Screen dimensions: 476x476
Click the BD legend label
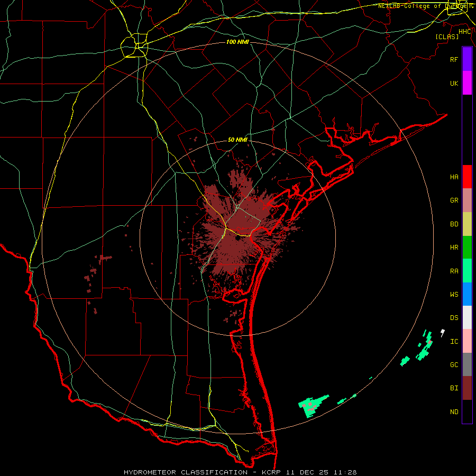pos(454,224)
